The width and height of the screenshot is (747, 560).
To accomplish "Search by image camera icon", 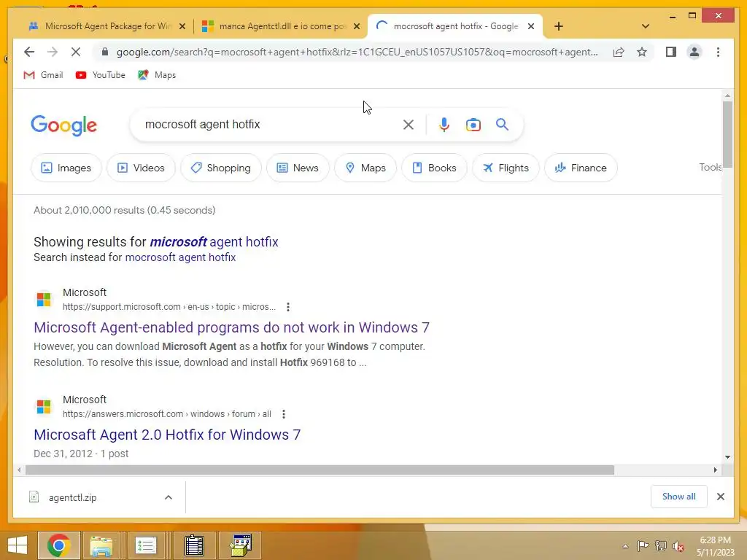I will click(473, 125).
